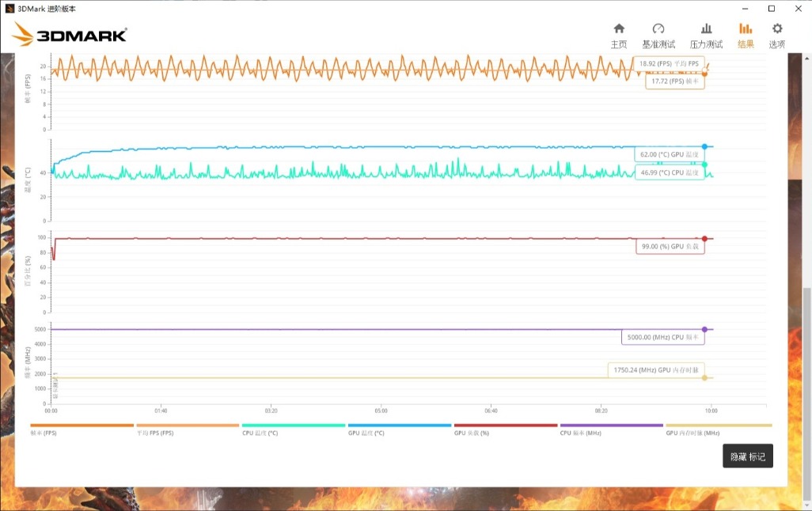
Task: Click the 5000.00 MHz CPU 频率 label
Action: [663, 338]
